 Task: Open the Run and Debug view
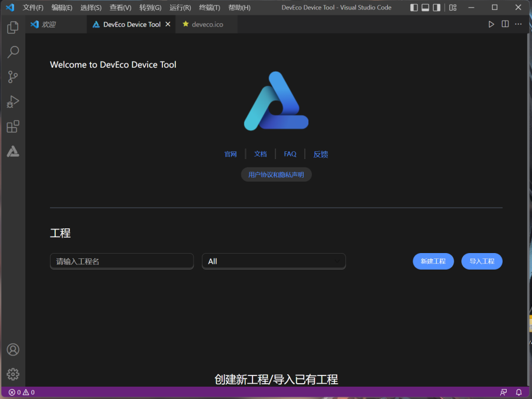click(x=13, y=101)
